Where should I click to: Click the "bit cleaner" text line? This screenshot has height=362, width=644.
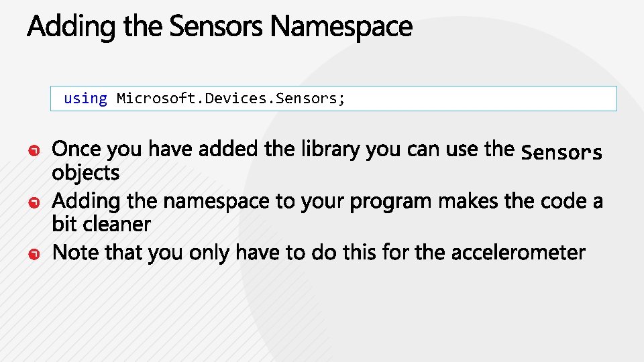point(101,224)
